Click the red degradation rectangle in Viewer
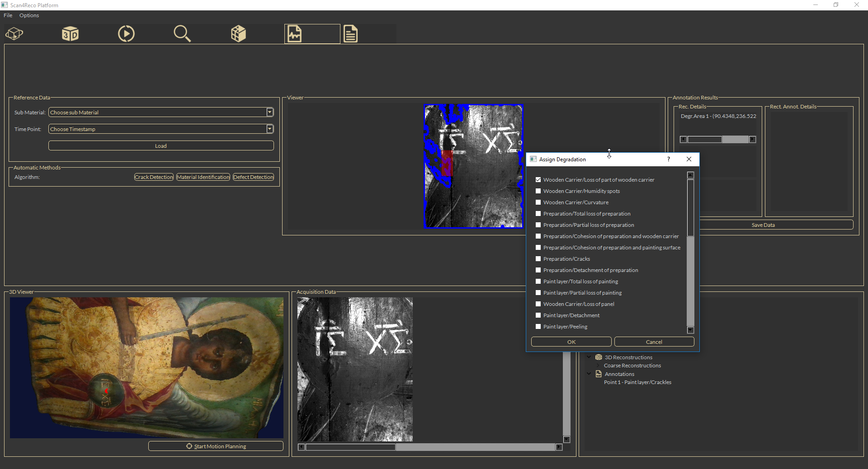Image resolution: width=868 pixels, height=469 pixels. coord(447,163)
